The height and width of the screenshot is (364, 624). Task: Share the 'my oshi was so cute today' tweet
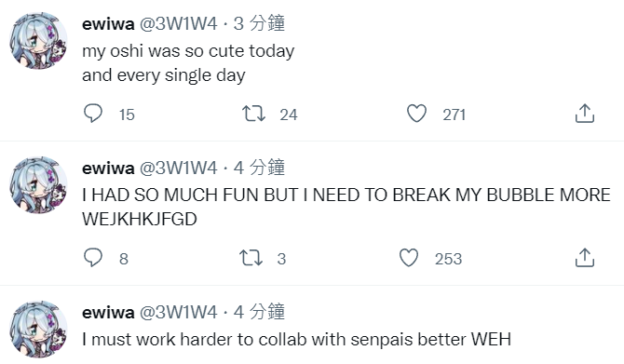585,114
